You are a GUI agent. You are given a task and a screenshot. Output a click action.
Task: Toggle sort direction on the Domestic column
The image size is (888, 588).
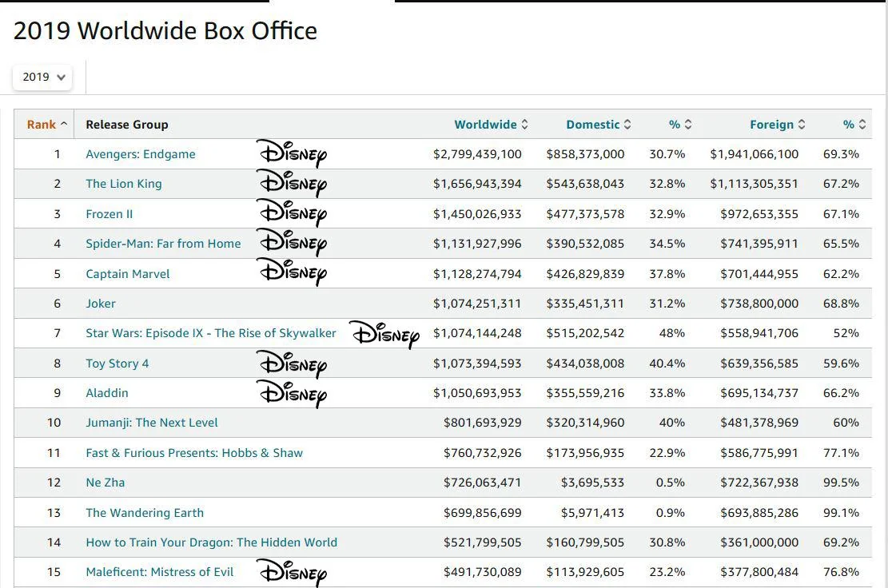coord(628,124)
